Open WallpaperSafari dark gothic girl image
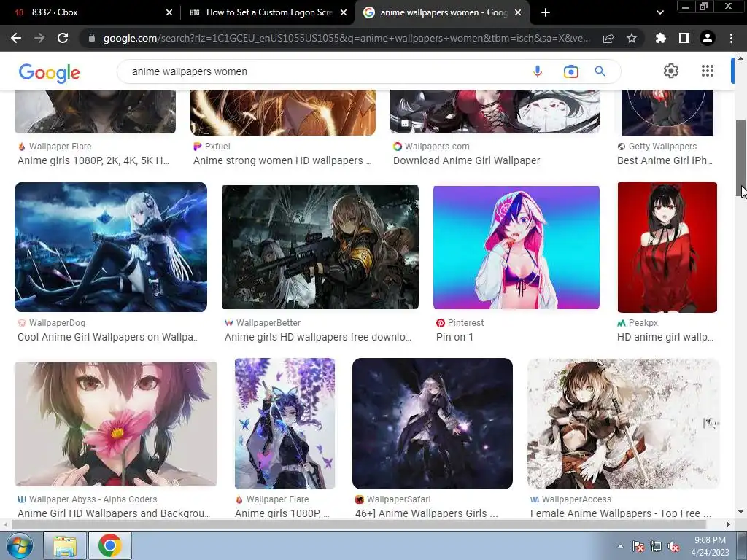 (x=433, y=424)
